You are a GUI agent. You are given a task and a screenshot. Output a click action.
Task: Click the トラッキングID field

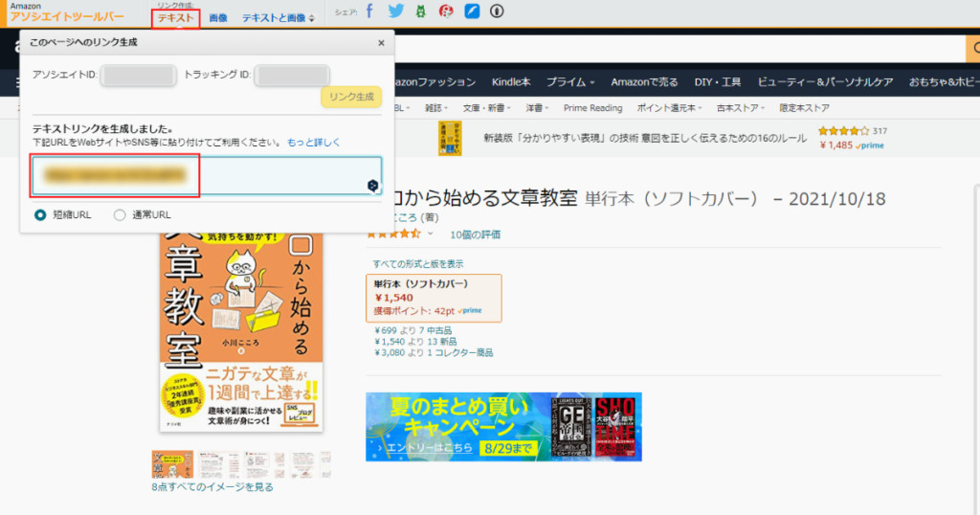pos(292,76)
